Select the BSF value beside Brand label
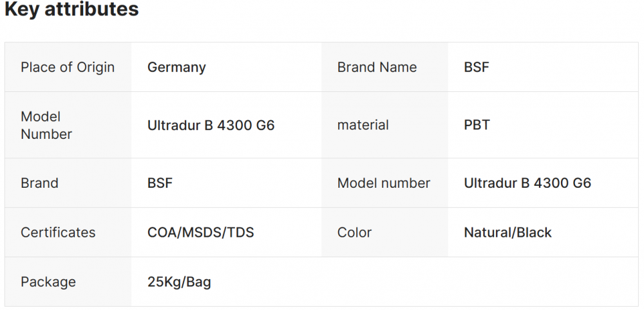The width and height of the screenshot is (644, 310). click(160, 183)
